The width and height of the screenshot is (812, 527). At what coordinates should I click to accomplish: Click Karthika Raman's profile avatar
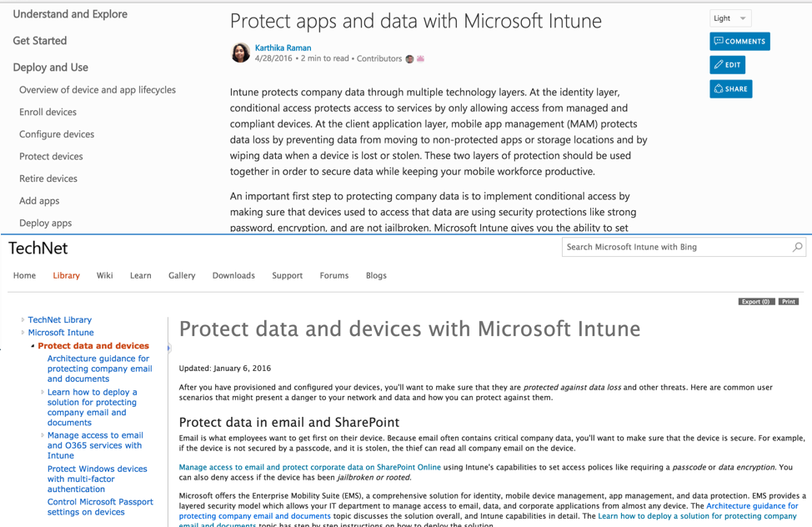(240, 53)
